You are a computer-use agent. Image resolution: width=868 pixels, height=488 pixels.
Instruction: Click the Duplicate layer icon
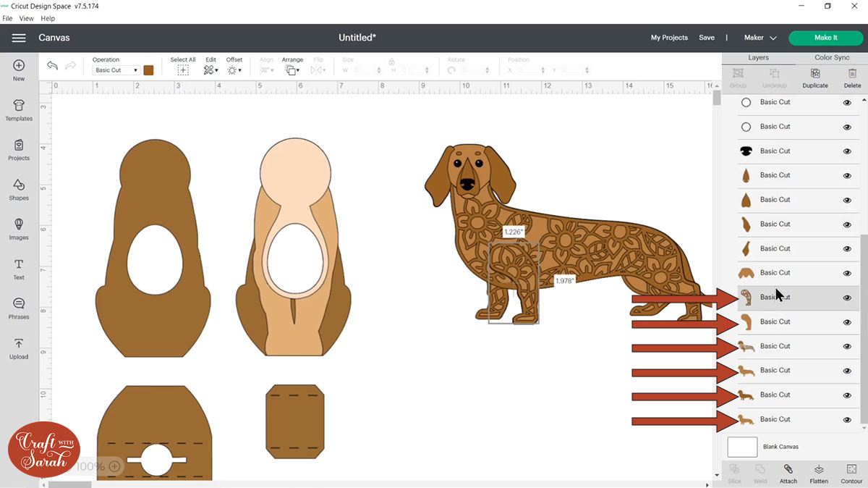tap(815, 77)
